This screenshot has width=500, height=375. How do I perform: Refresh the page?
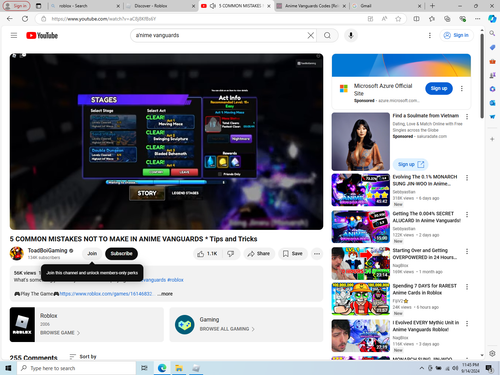(25, 19)
